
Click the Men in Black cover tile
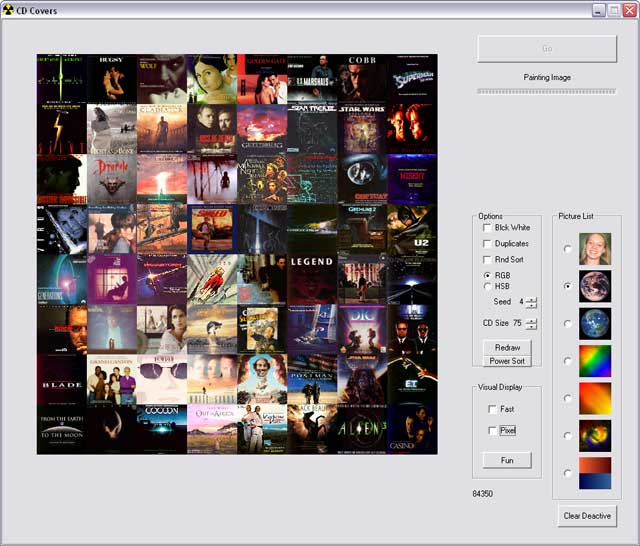tap(412, 329)
